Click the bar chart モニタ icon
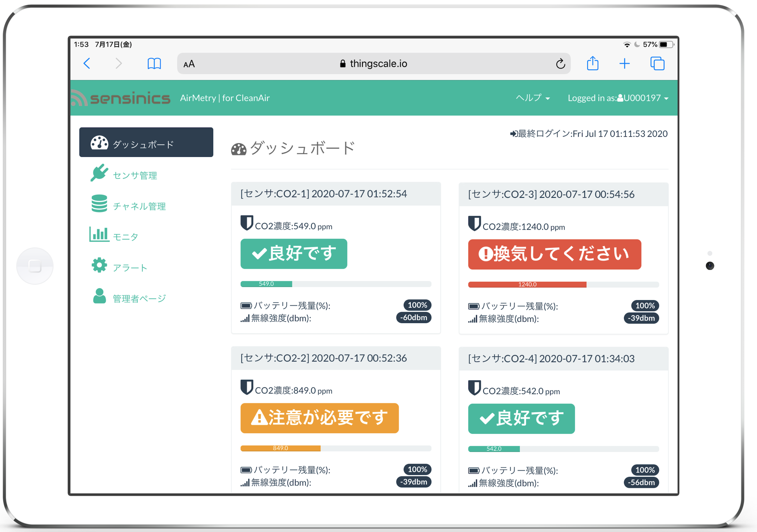The width and height of the screenshot is (757, 532). pos(99,234)
